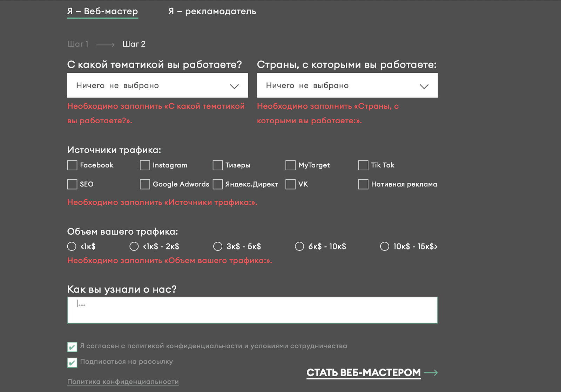Go back to Шаг 1
Image resolution: width=561 pixels, height=392 pixels.
point(78,44)
